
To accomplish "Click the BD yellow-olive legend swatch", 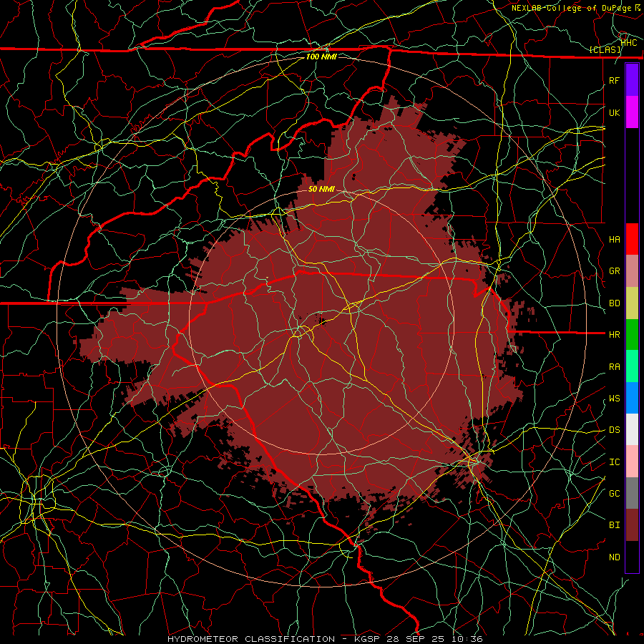I will point(632,303).
